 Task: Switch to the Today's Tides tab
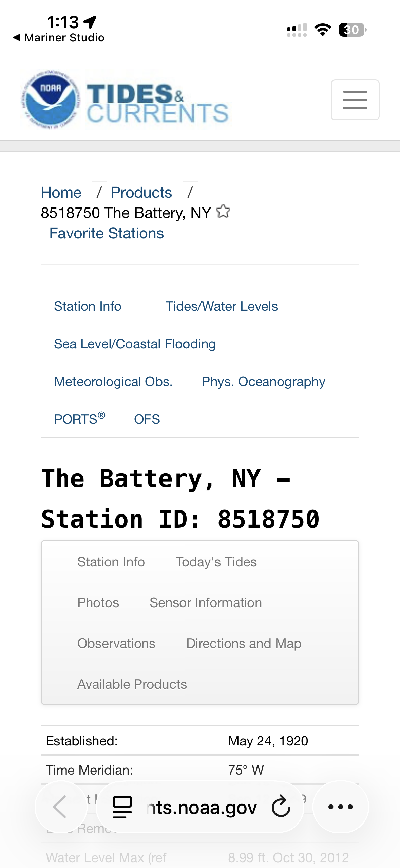coord(216,562)
